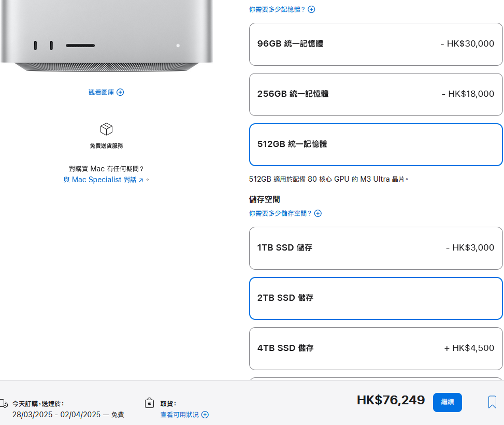Click the 儲存空間 section heading

pos(264,199)
